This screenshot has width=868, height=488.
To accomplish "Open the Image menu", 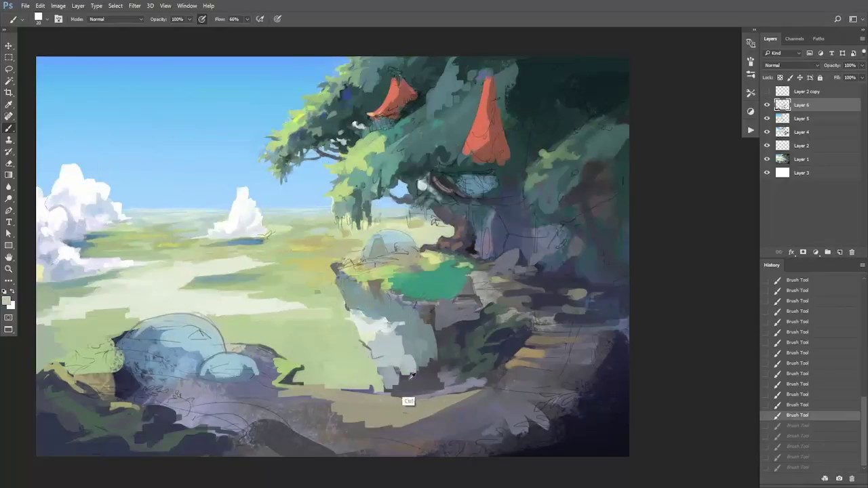I will coord(58,6).
